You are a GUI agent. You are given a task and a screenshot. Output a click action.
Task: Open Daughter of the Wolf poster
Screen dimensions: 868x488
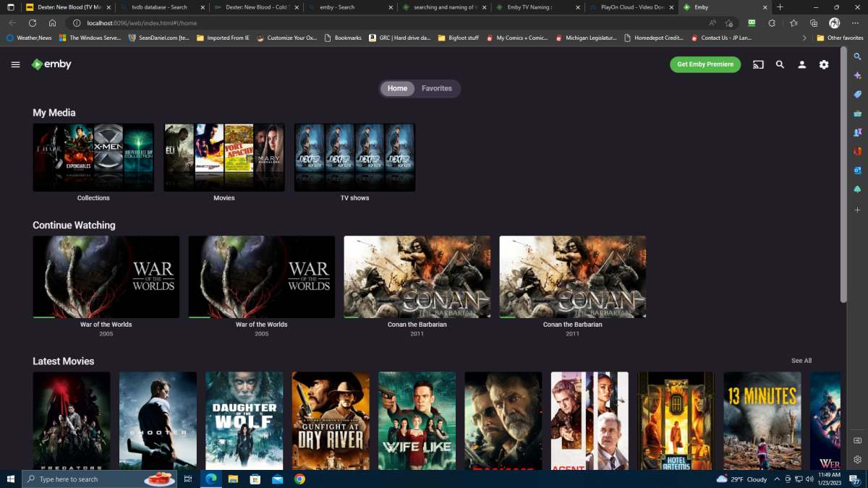[x=244, y=420]
